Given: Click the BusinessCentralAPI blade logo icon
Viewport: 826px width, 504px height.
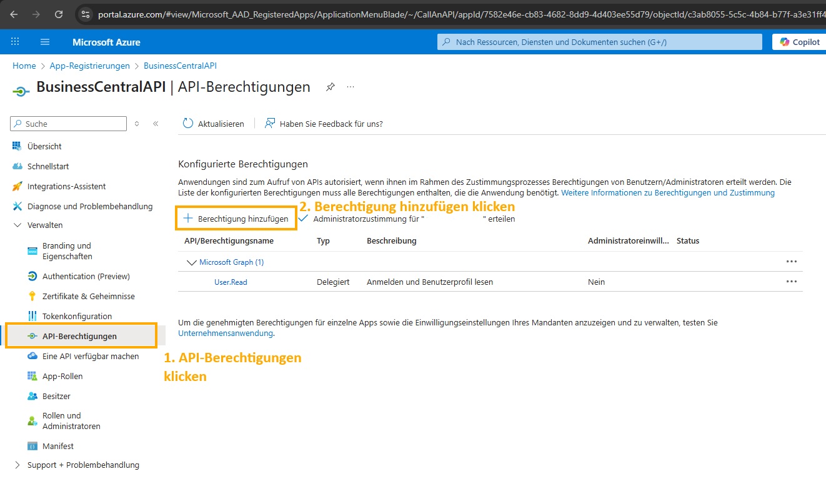Looking at the screenshot, I should [x=21, y=91].
